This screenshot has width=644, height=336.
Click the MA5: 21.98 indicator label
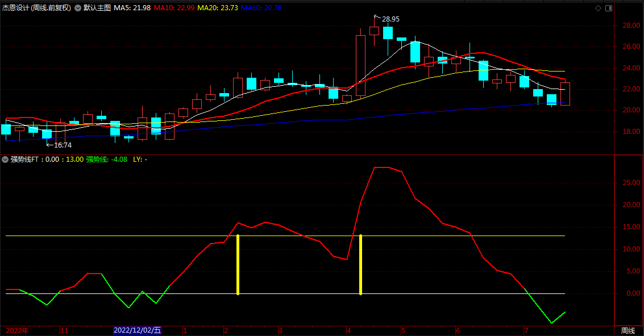[132, 8]
